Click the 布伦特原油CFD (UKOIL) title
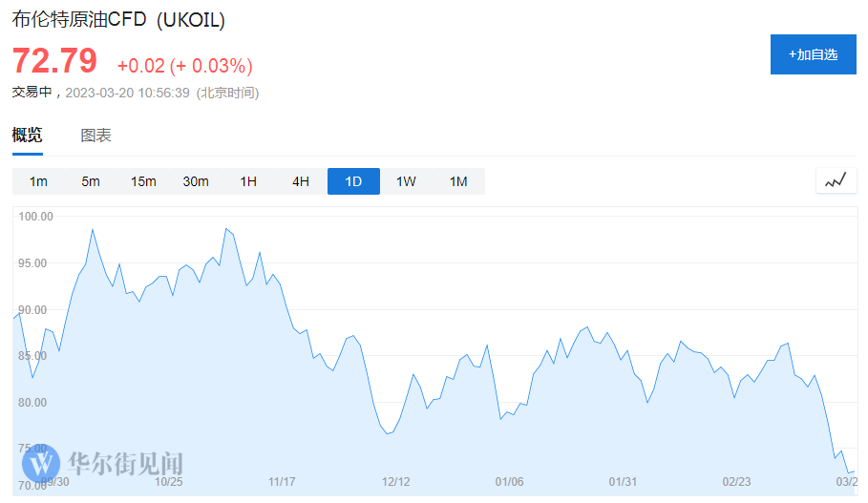868x503 pixels. tap(118, 20)
